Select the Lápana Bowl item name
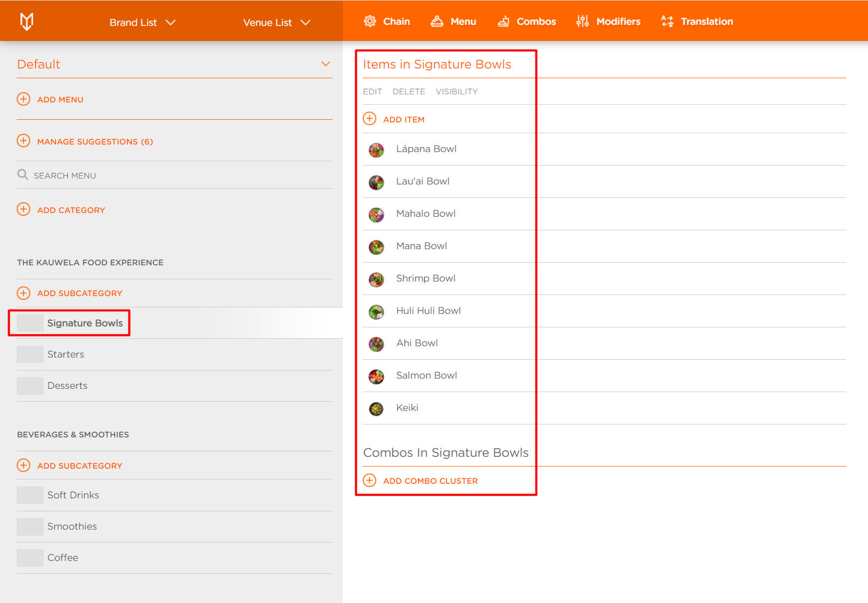Screen dimensions: 868x603 point(426,149)
